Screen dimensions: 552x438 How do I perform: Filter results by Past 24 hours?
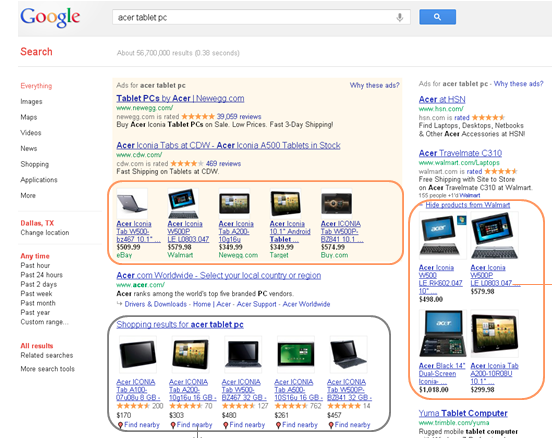pos(42,275)
